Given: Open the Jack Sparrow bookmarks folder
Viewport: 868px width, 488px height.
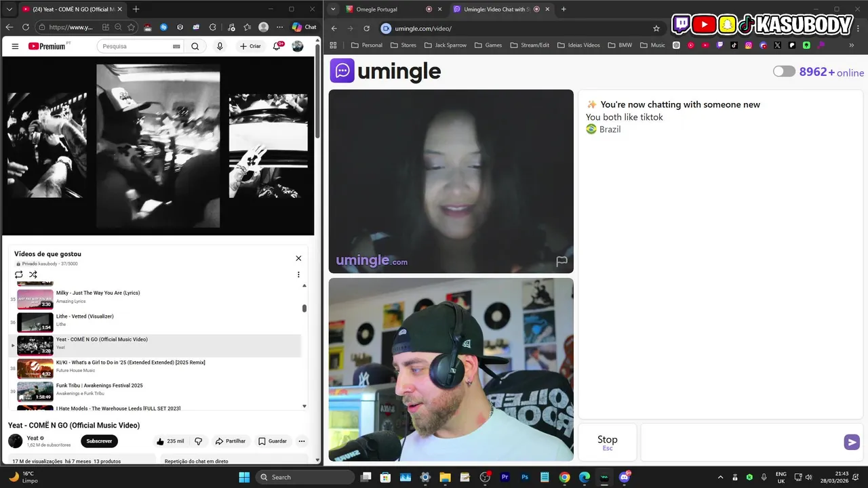Looking at the screenshot, I should [x=446, y=45].
